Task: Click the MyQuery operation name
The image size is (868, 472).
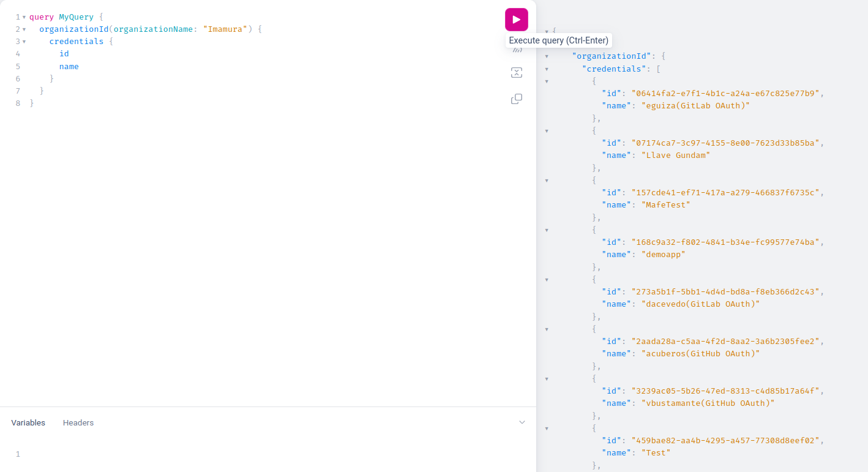Action: point(77,17)
